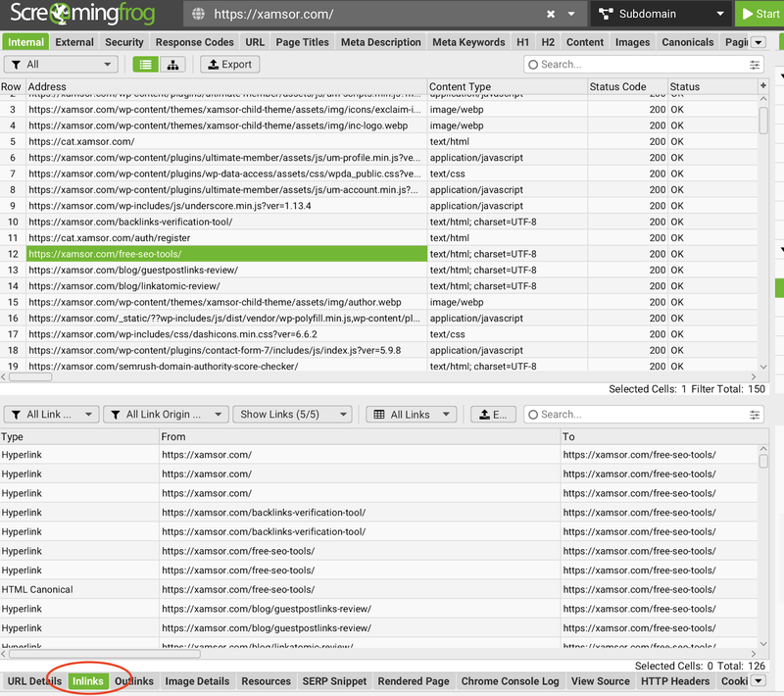Switch to the Response Codes tab
The width and height of the screenshot is (784, 696).
pos(194,42)
